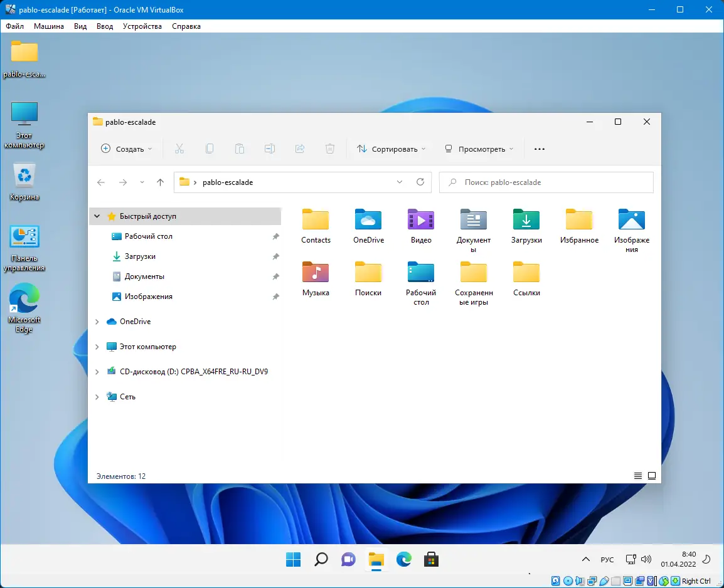Screen dimensions: 724x588
Task: Select the Cut icon in the toolbar
Action: [x=179, y=149]
